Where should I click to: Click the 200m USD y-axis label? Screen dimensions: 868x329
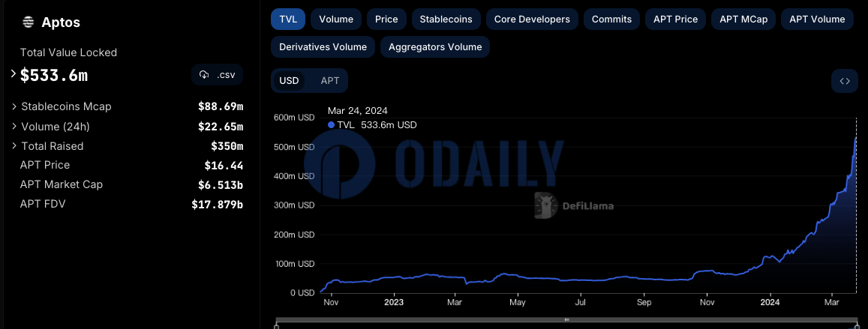(295, 235)
